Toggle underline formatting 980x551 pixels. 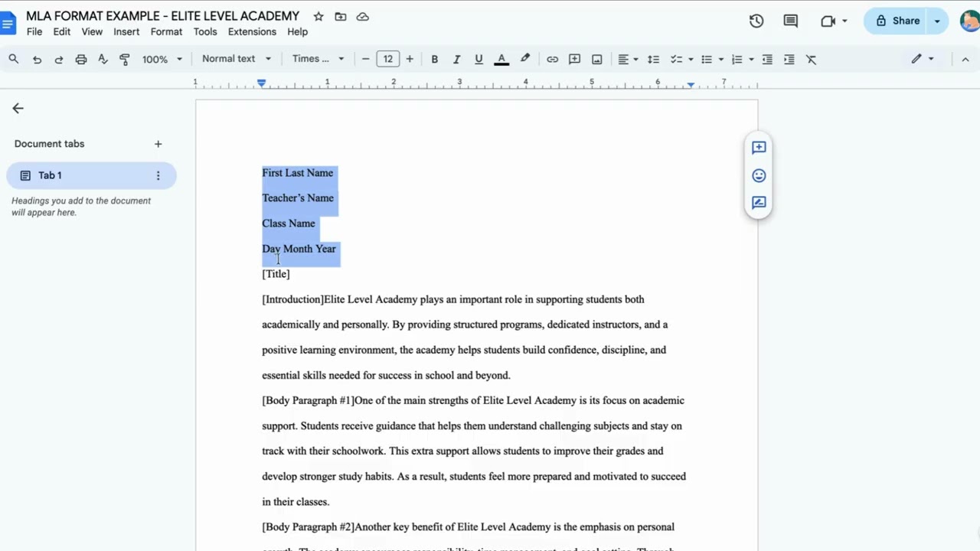coord(479,59)
